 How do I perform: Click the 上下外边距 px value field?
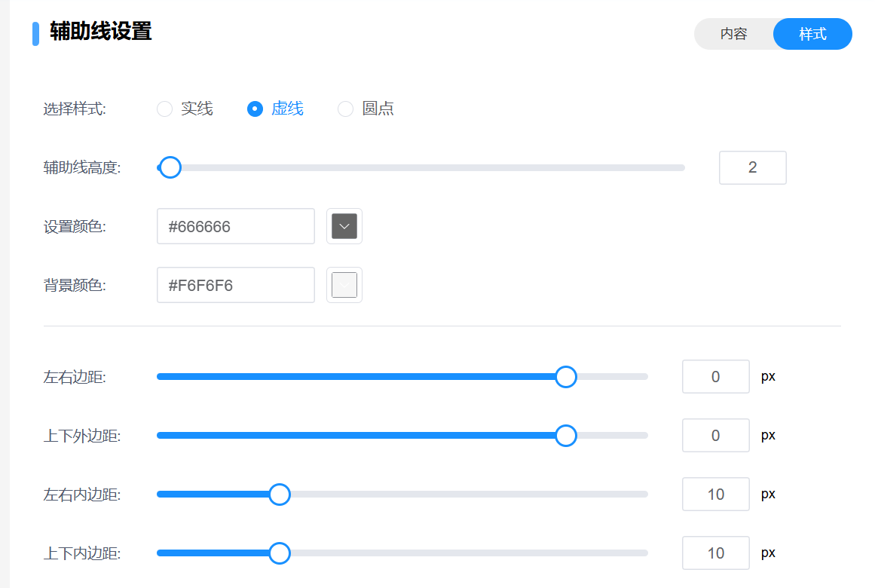coord(715,436)
